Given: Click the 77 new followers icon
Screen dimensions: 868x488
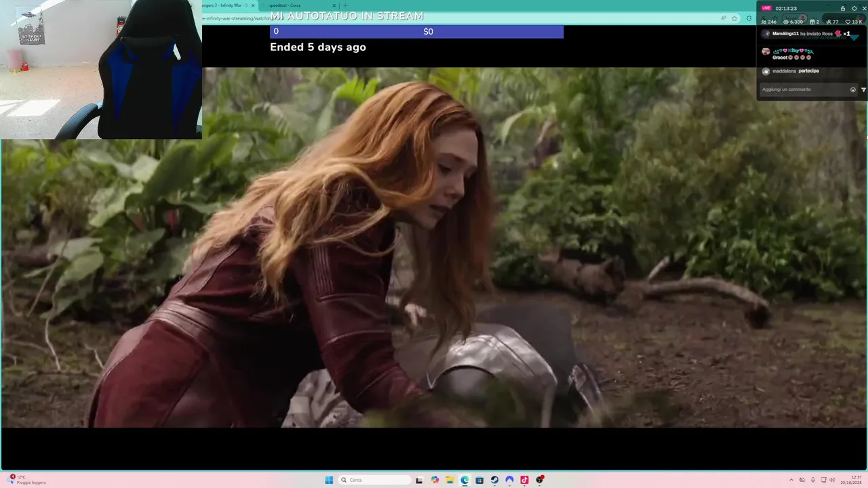Looking at the screenshot, I should [829, 22].
